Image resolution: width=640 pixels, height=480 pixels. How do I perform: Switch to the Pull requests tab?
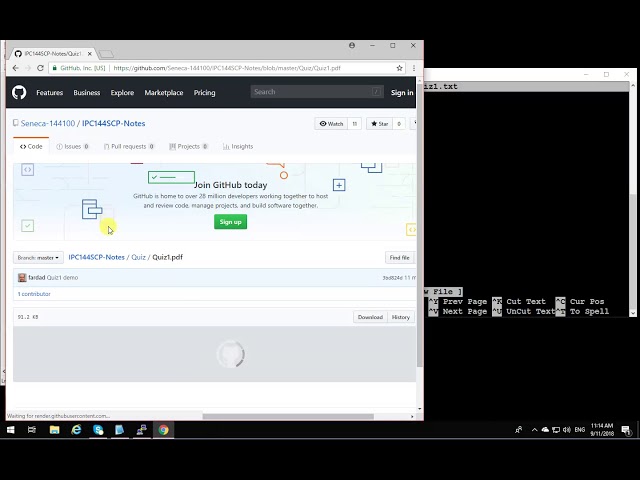pos(129,146)
